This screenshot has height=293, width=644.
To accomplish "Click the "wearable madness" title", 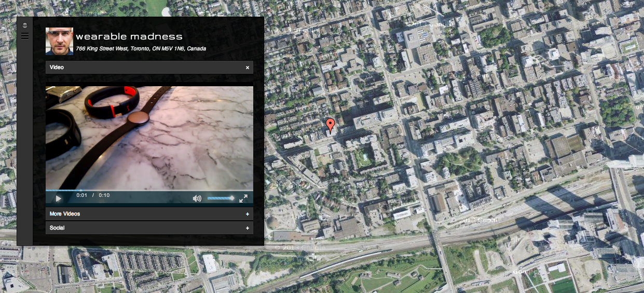I will pos(129,36).
